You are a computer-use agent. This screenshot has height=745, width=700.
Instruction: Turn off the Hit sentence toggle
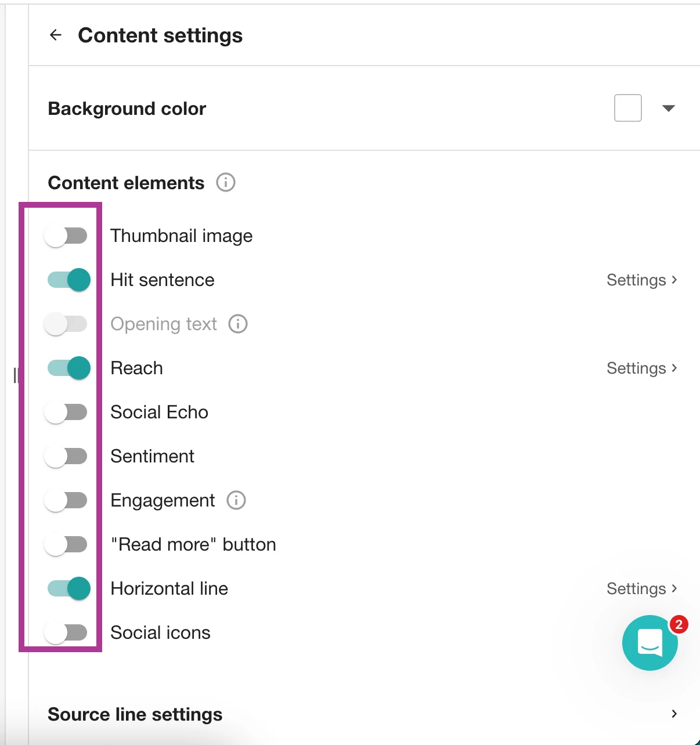69,280
